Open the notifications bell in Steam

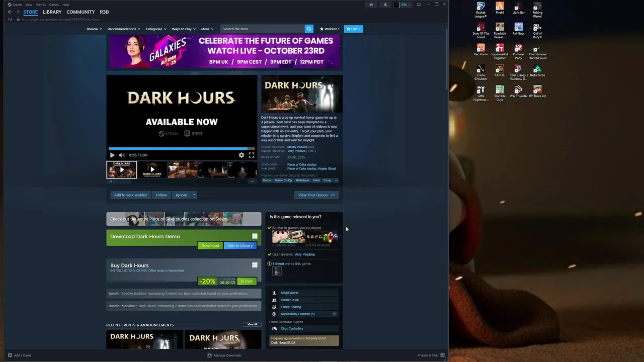pyautogui.click(x=385, y=5)
